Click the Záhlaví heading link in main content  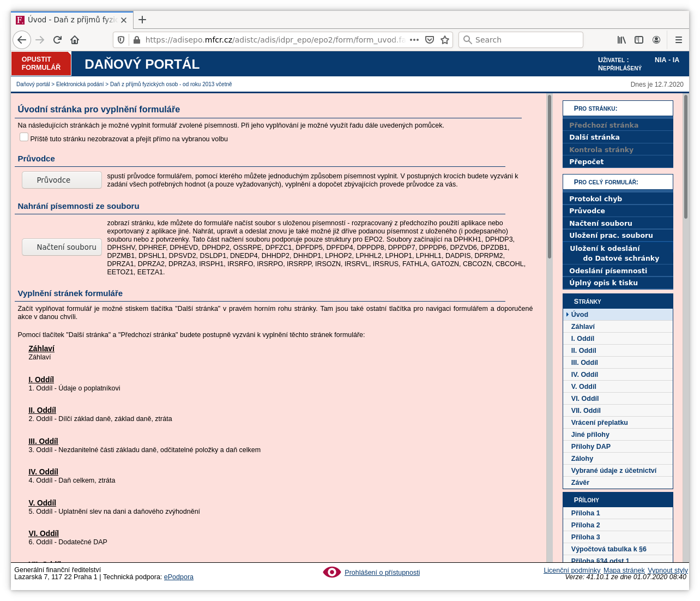41,348
